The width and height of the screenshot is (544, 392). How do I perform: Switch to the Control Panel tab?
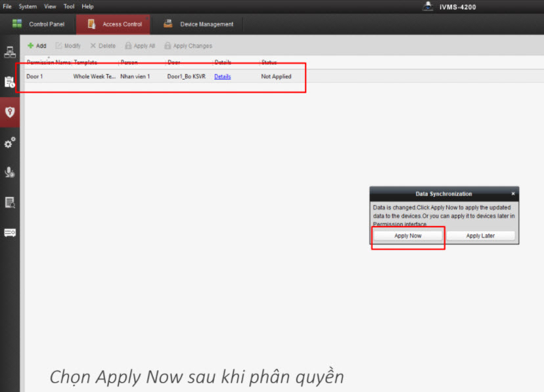(x=38, y=24)
